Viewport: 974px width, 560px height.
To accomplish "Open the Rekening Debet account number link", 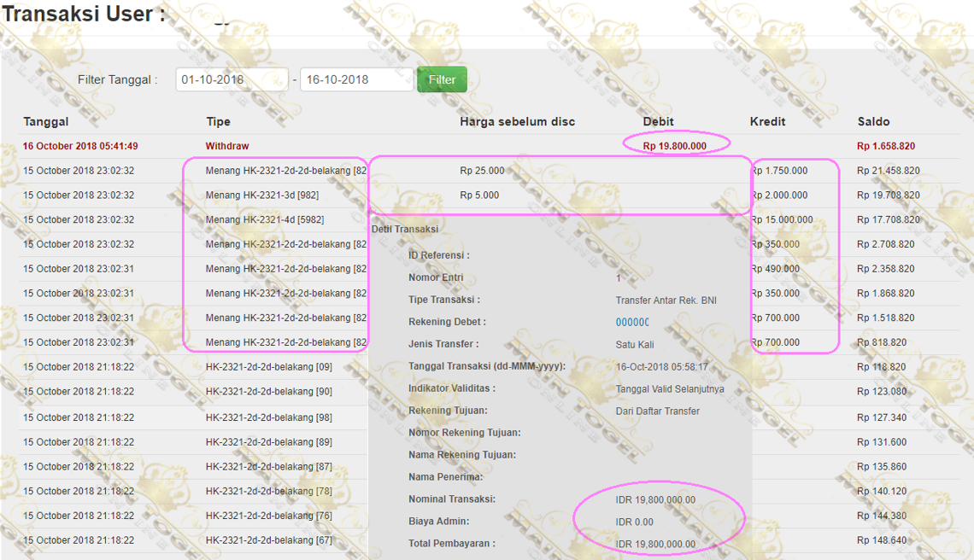I will [632, 323].
